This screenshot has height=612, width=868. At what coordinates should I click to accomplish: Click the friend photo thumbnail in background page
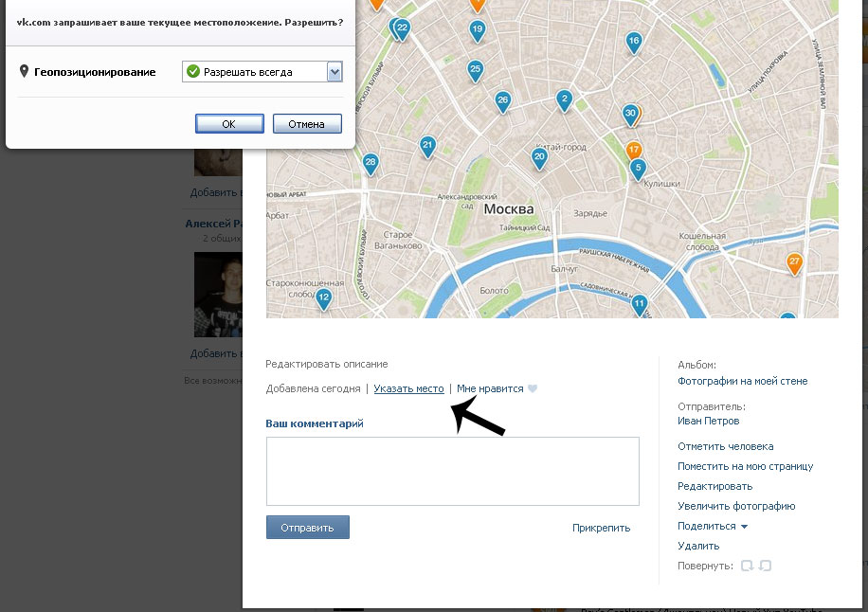218,295
